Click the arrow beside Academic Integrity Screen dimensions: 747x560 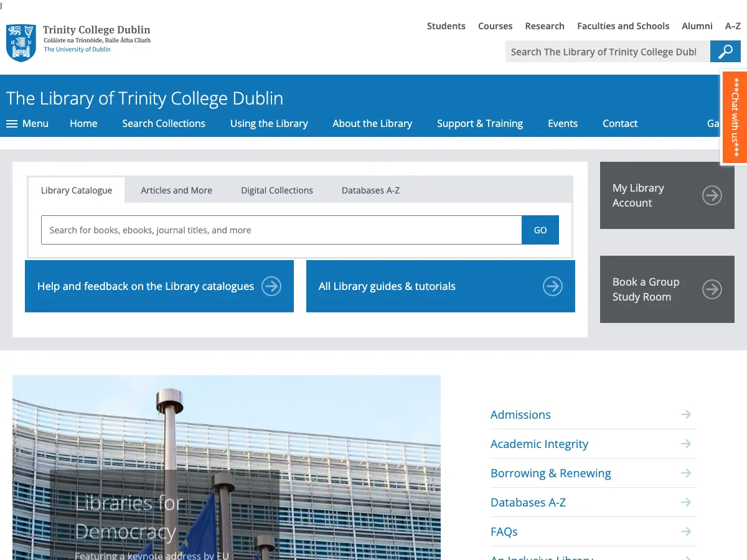pos(686,444)
